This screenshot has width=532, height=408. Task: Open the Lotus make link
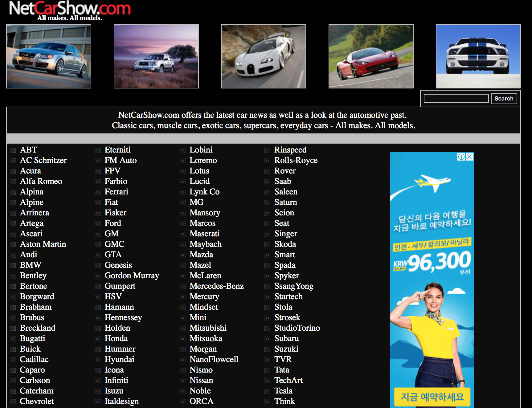(x=199, y=171)
